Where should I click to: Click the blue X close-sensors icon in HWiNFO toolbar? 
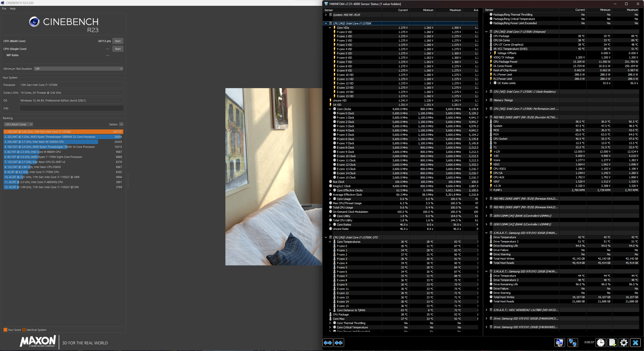click(635, 343)
